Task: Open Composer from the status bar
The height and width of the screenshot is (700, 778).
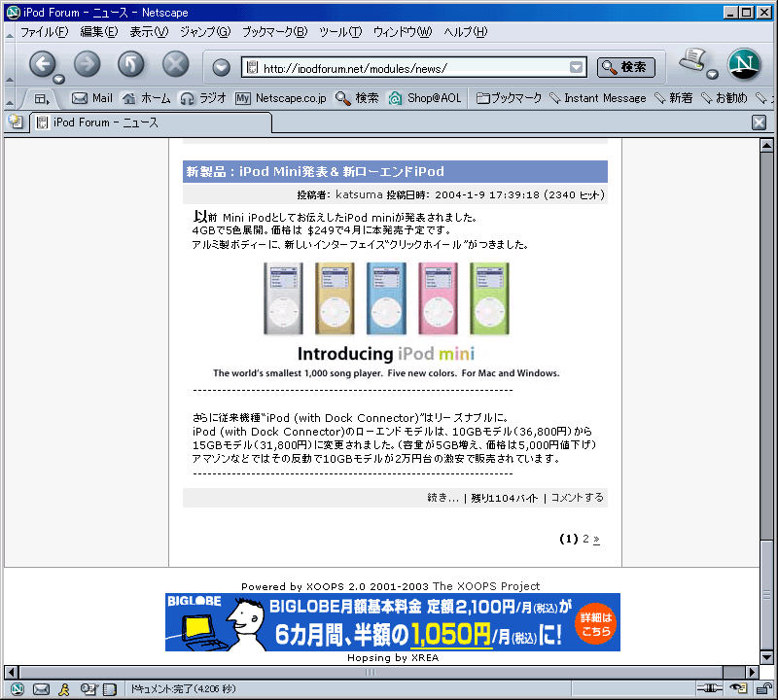Action: (88, 689)
